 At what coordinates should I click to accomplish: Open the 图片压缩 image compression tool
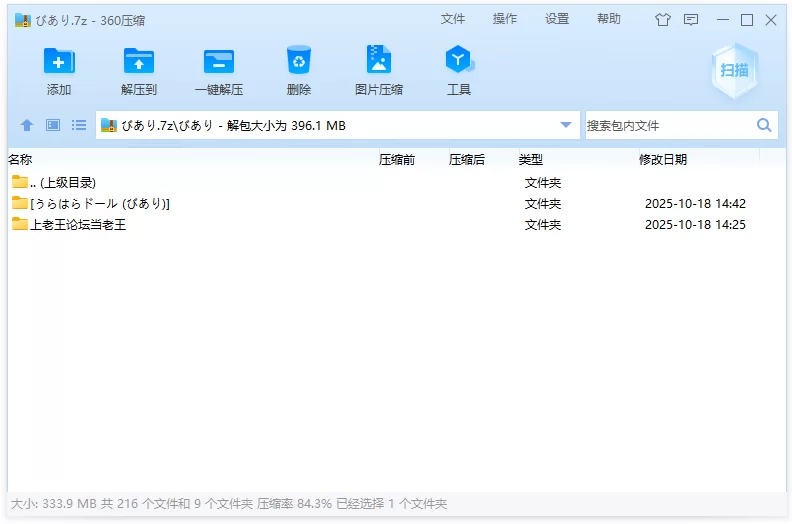click(x=379, y=62)
